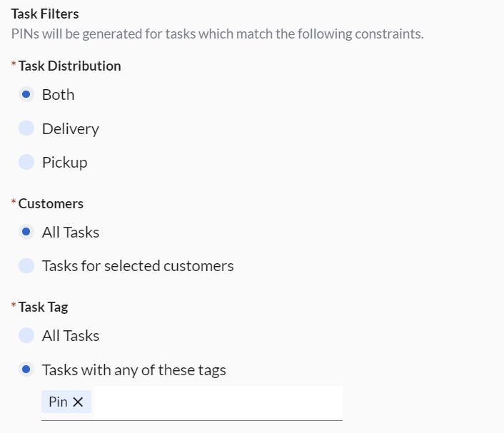Screen dimensions: 504x433
Task: Click the Task Distribution field label
Action: coord(69,66)
